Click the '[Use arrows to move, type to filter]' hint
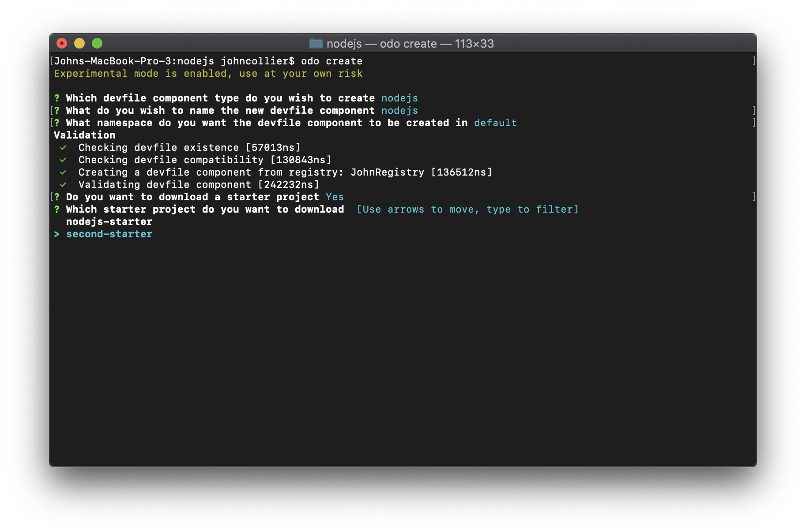This screenshot has height=532, width=806. point(467,209)
